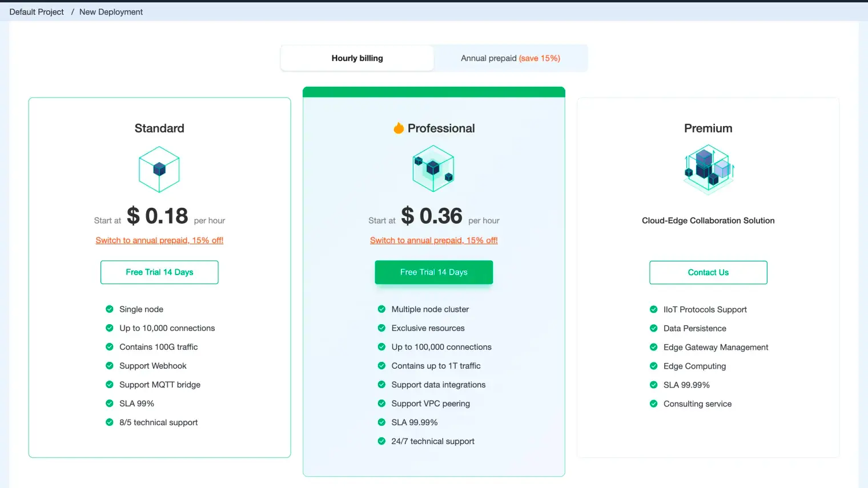Click the New Deployment breadcrumb
Image resolution: width=868 pixels, height=488 pixels.
tap(111, 12)
